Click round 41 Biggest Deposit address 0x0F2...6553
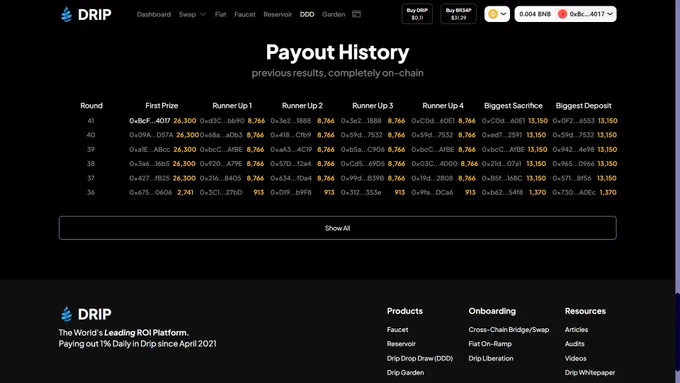Viewport: 680px width, 383px height. [573, 121]
